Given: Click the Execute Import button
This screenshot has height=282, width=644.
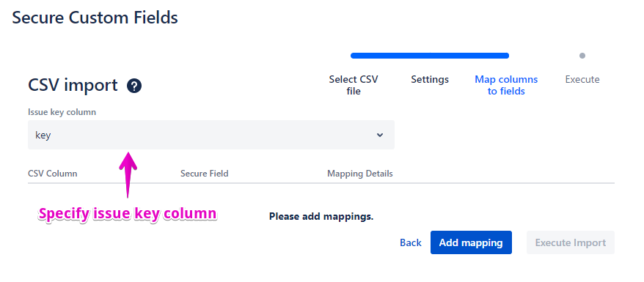Looking at the screenshot, I should [x=570, y=242].
